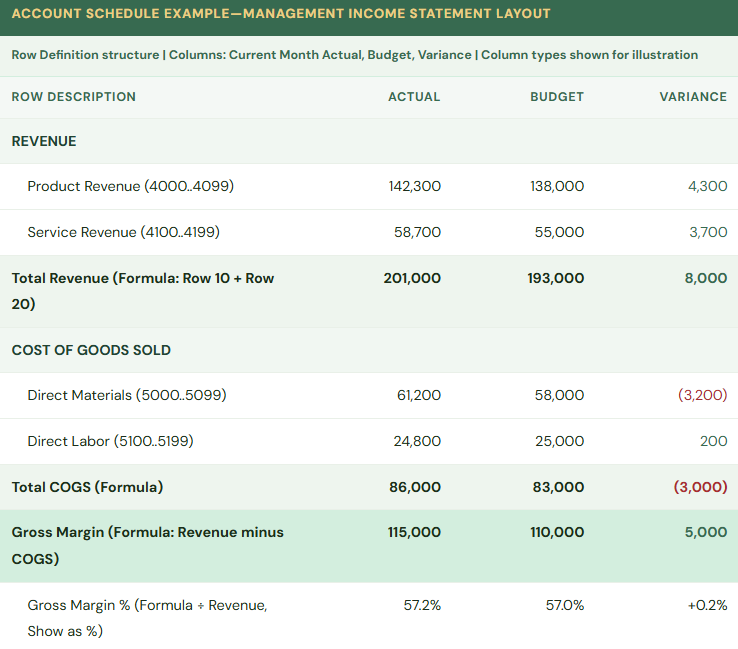Select the Product Revenue (4000..4099) row label
The image size is (738, 649).
[x=130, y=186]
